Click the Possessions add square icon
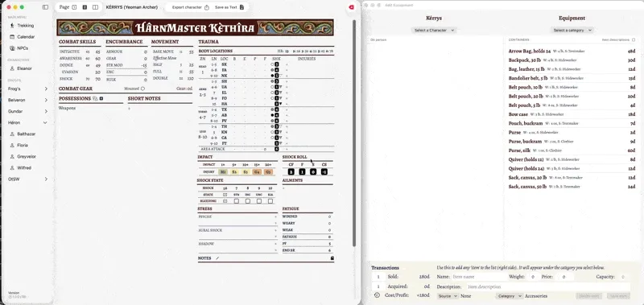Screen dimensions: 644x305 [x=101, y=98]
